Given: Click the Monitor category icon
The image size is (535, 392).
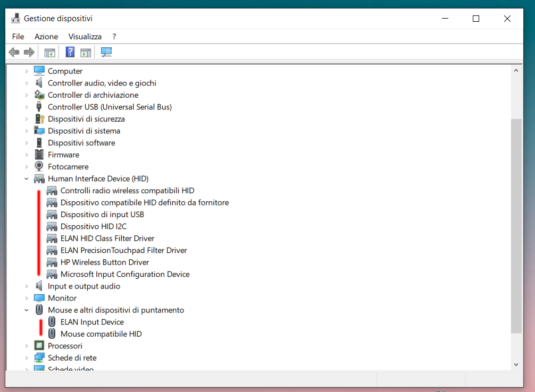Looking at the screenshot, I should pos(39,298).
